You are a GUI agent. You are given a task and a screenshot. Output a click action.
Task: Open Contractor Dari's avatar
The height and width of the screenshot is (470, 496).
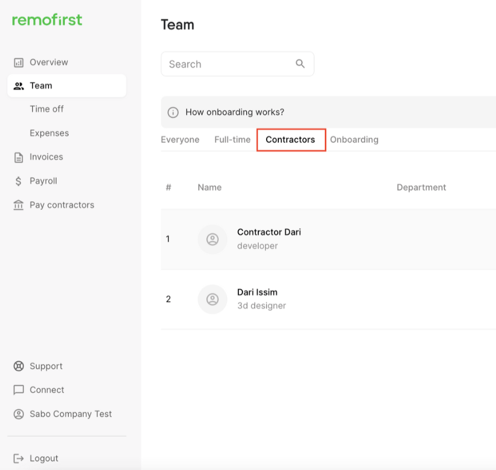click(x=212, y=239)
